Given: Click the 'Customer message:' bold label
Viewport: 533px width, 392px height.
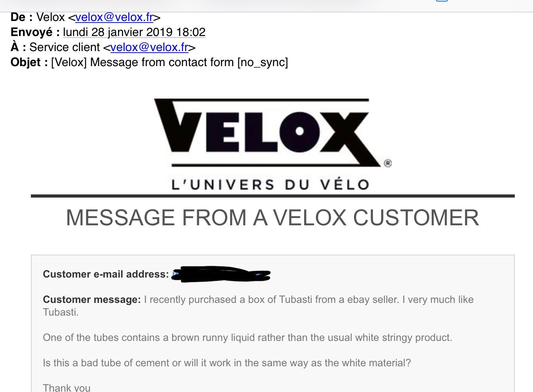Looking at the screenshot, I should point(91,300).
